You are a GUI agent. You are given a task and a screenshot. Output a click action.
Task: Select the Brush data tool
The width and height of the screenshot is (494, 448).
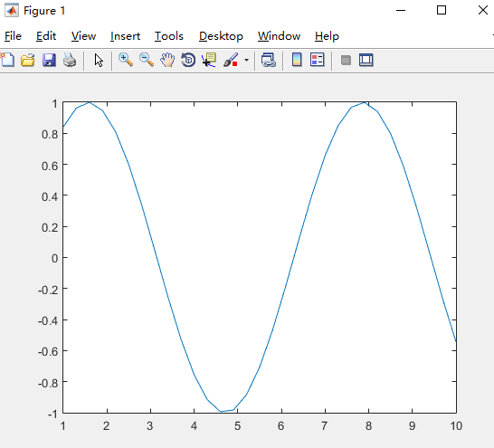(x=231, y=60)
